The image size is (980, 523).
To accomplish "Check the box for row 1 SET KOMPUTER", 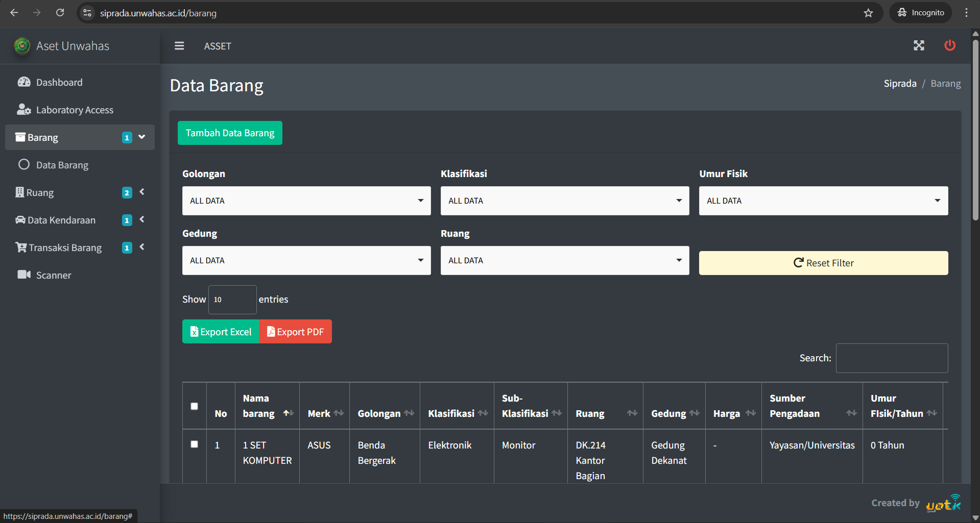I will (194, 444).
